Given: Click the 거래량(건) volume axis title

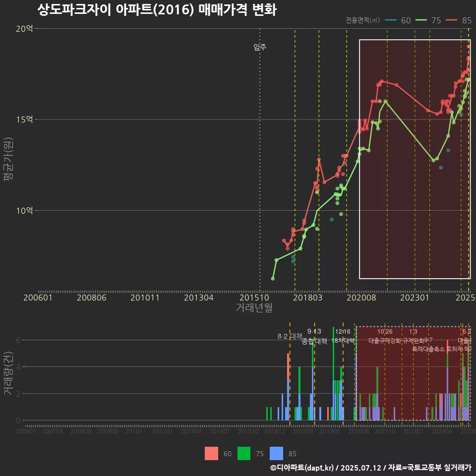Looking at the screenshot, I should [8, 373].
